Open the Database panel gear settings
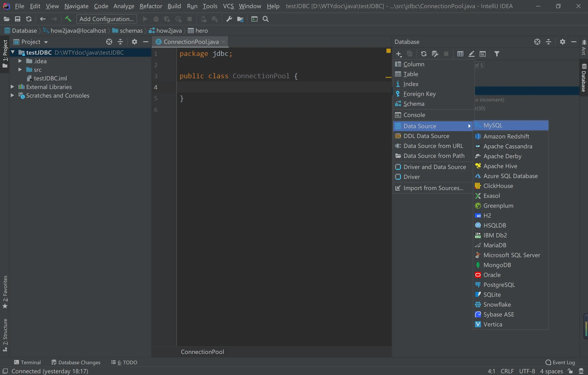Viewport: 588px width, 375px height. 562,42
